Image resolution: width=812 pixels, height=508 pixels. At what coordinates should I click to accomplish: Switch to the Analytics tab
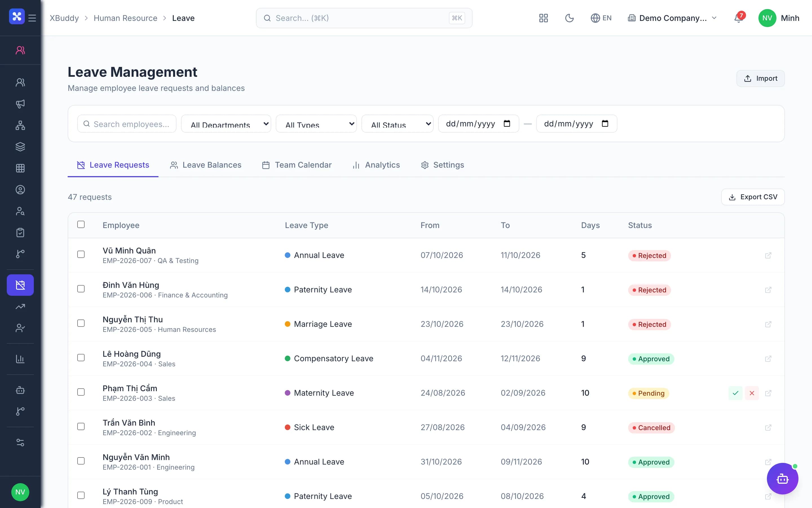point(376,165)
